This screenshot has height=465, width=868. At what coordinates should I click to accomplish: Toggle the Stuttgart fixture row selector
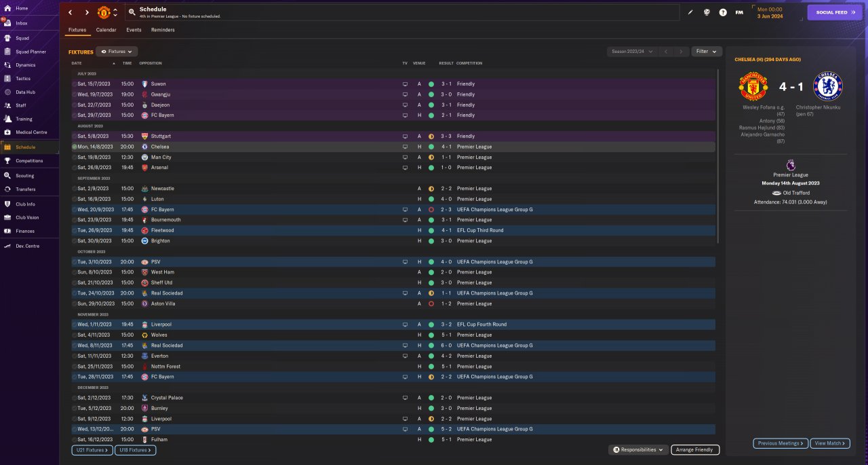[75, 136]
